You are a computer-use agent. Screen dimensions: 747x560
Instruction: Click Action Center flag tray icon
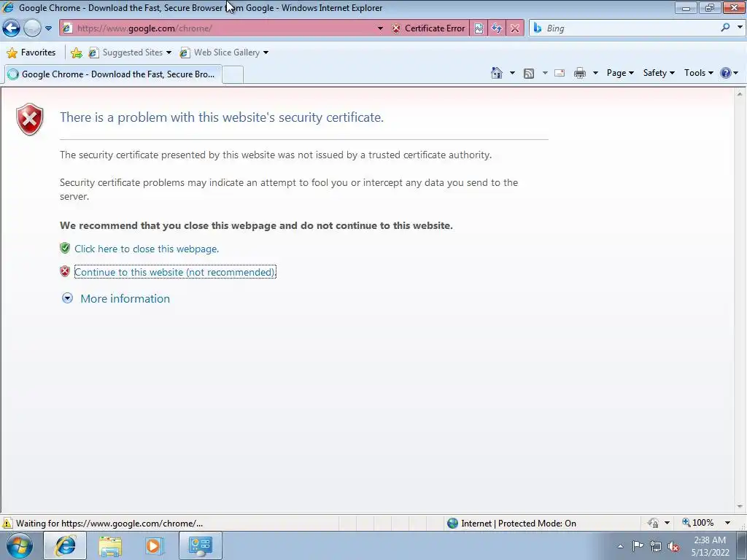point(638,546)
